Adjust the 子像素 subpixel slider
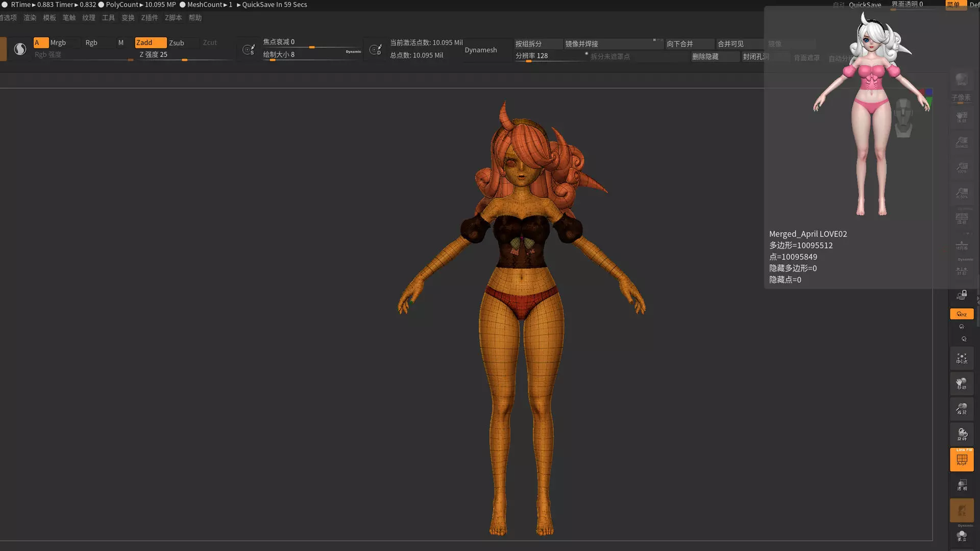The height and width of the screenshot is (551, 980). click(961, 98)
